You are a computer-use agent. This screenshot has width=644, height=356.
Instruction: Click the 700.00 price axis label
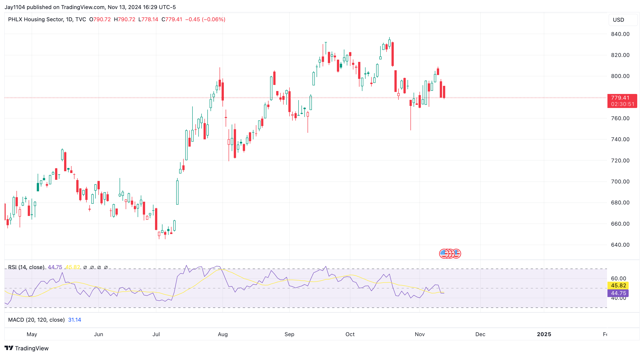pos(620,182)
